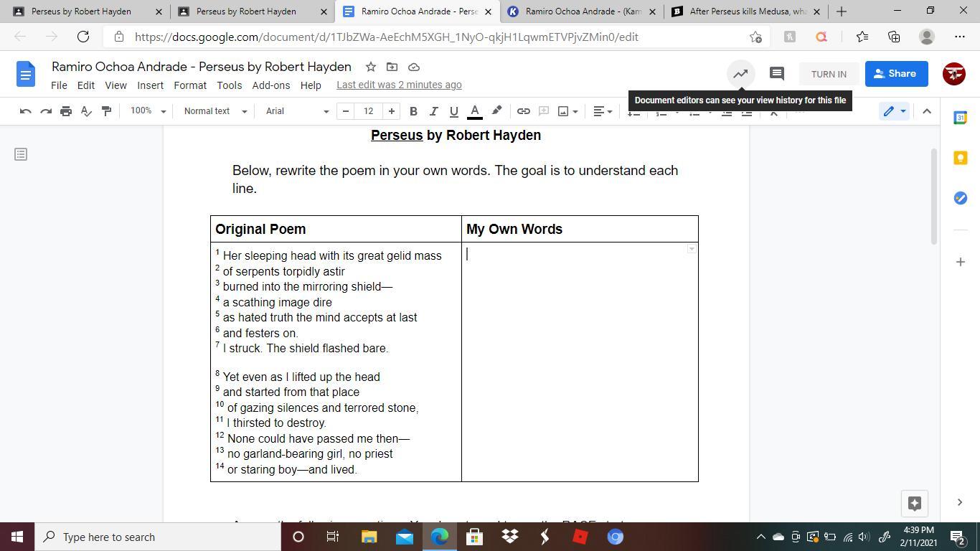Click the blue Share button

[x=896, y=74]
